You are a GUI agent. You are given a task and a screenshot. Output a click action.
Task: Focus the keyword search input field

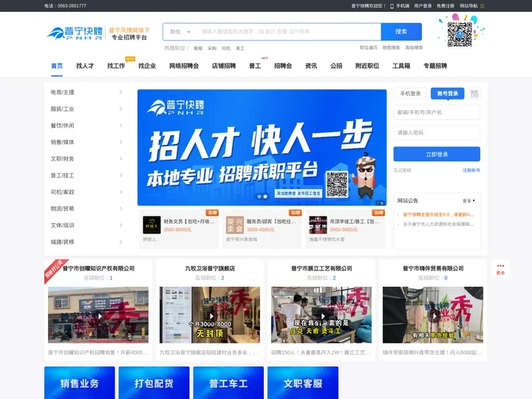click(289, 32)
